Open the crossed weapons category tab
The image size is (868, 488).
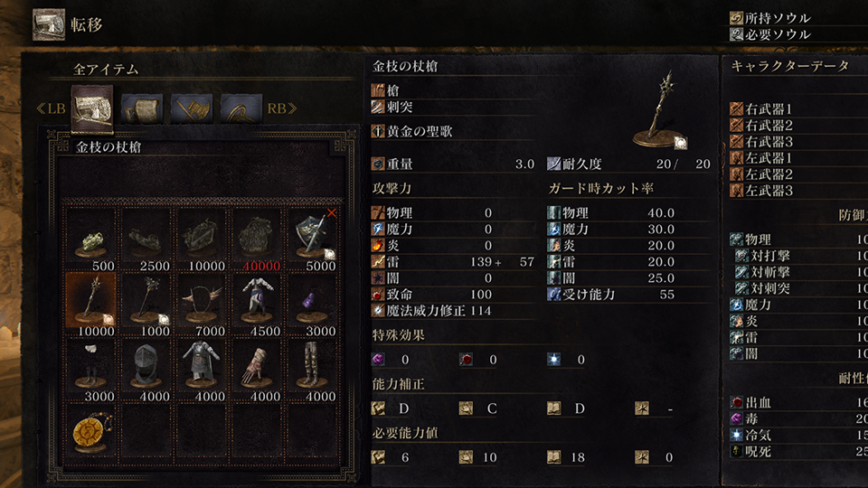click(x=192, y=109)
